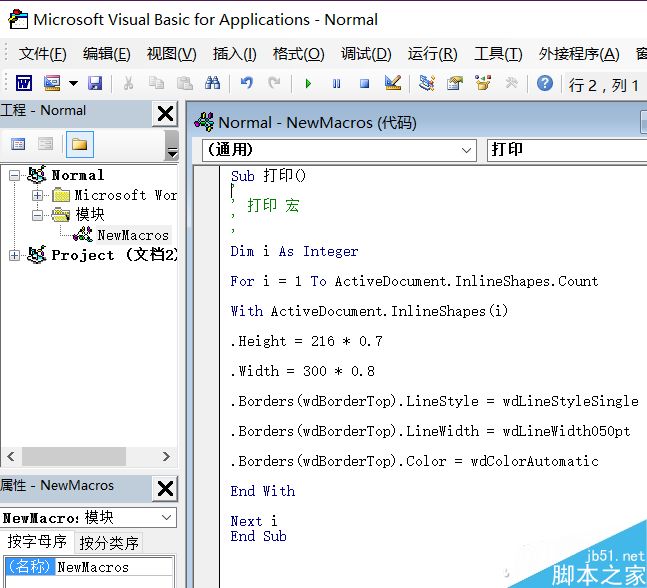This screenshot has height=588, width=647.
Task: Open the (通用) object dropdown
Action: pyautogui.click(x=466, y=150)
